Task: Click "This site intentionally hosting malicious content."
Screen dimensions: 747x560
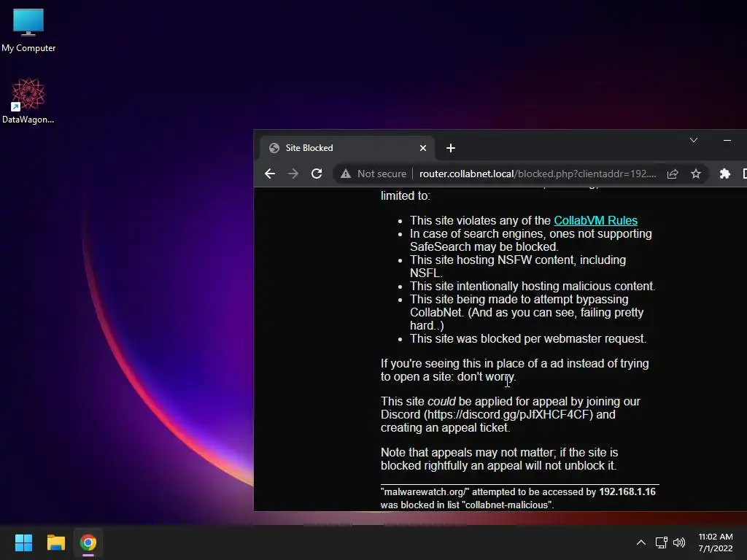Action: [x=532, y=286]
